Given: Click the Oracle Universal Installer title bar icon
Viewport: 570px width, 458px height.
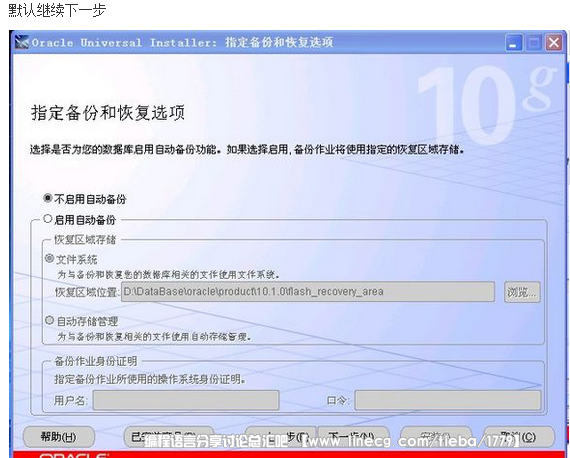Looking at the screenshot, I should click(22, 43).
